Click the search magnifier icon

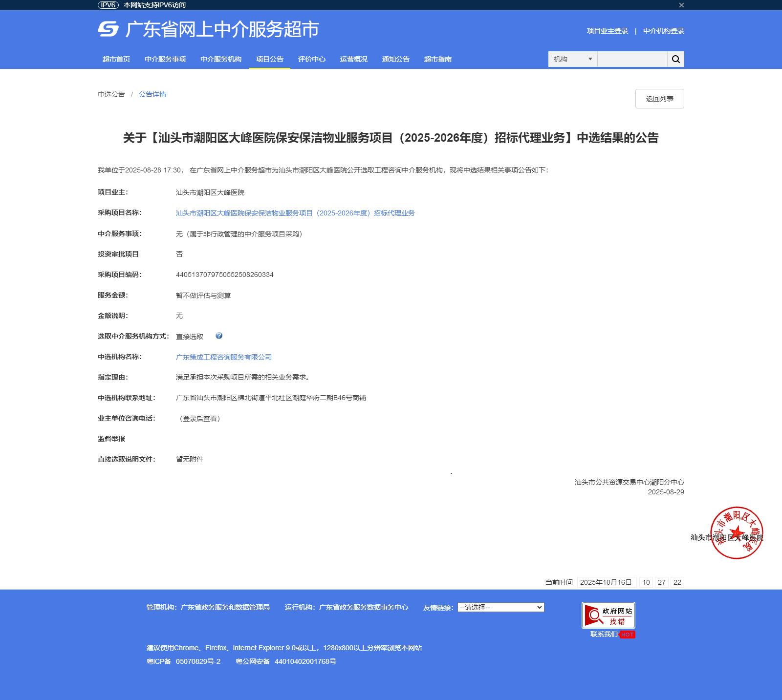coord(675,59)
